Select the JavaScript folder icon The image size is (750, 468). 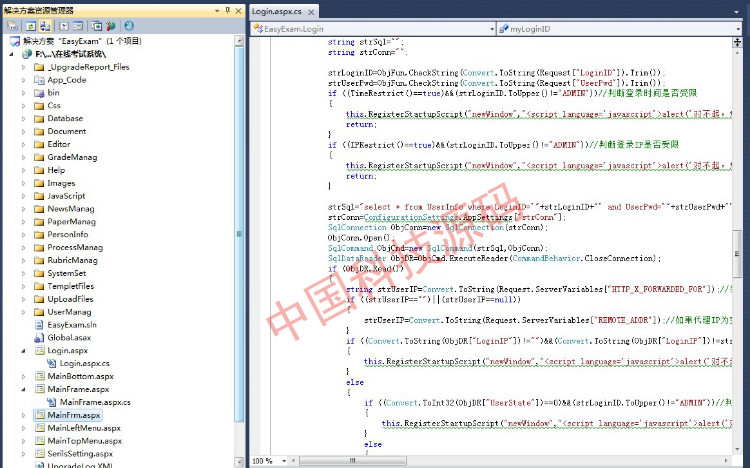pos(39,196)
